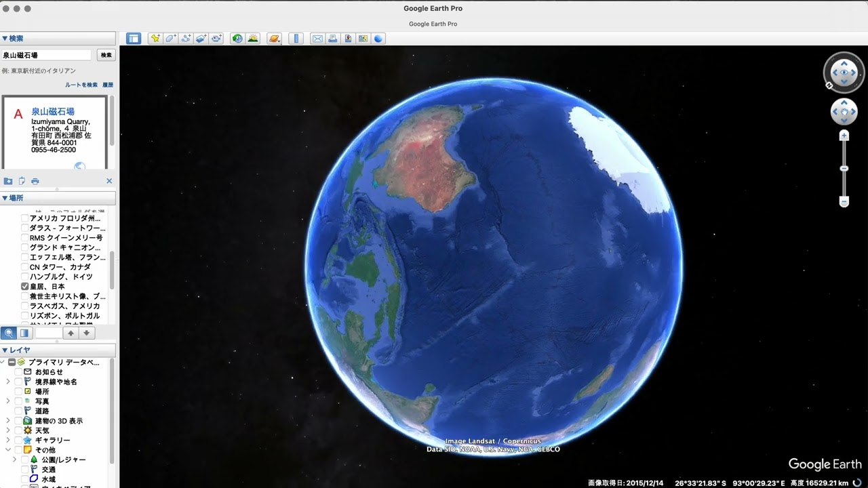The width and height of the screenshot is (868, 488).
Task: Add a polygon with the toolbar
Action: point(170,39)
